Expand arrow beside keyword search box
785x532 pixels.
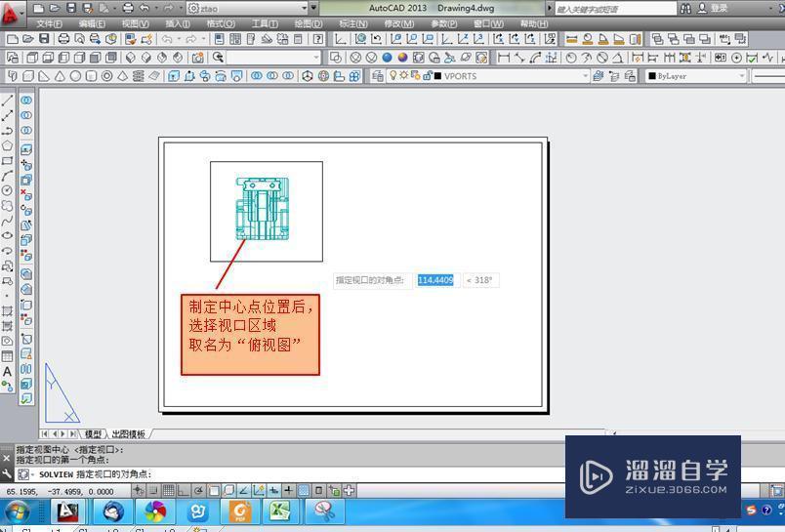tap(549, 9)
